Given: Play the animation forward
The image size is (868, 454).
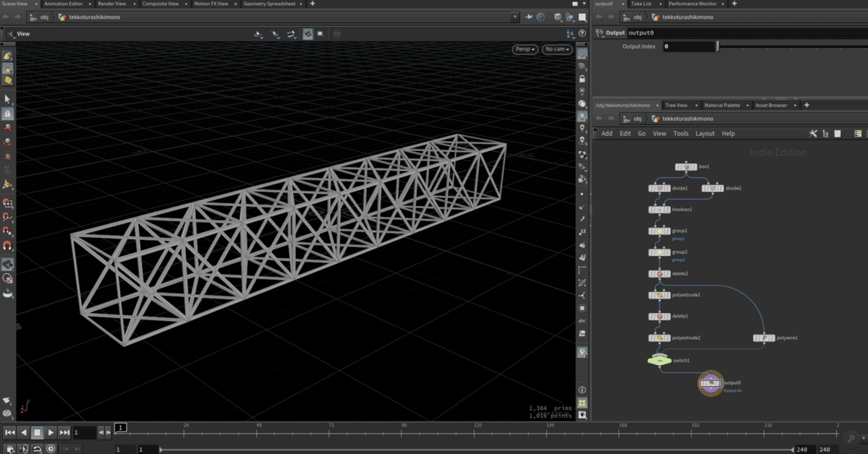Looking at the screenshot, I should (x=51, y=432).
